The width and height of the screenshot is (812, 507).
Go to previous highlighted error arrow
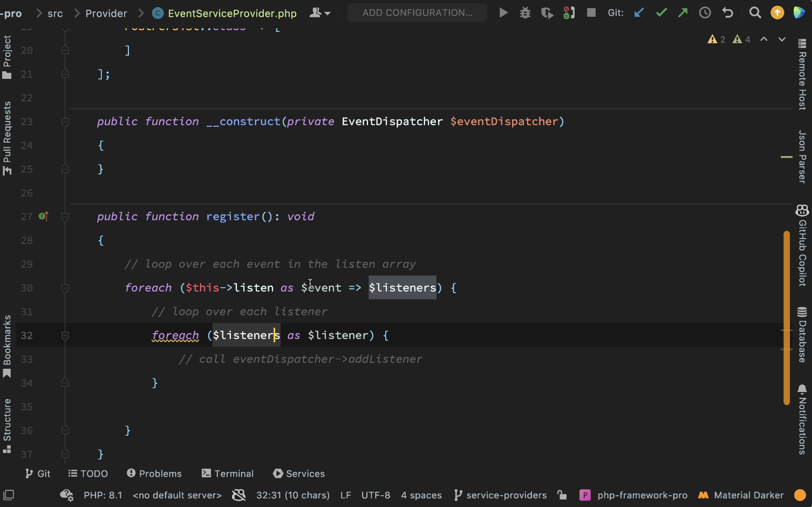(x=764, y=39)
